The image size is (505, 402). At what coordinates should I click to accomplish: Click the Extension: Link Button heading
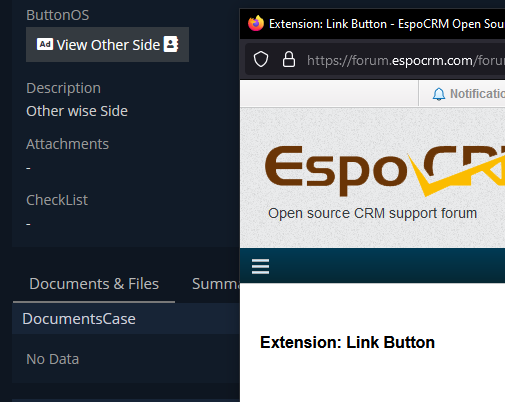point(347,342)
